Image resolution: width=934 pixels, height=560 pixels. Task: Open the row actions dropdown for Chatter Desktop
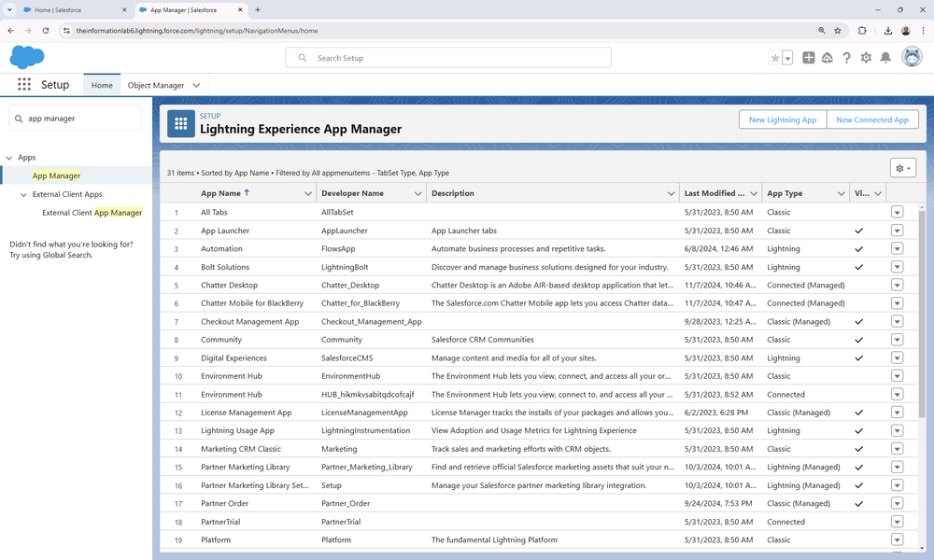[897, 285]
